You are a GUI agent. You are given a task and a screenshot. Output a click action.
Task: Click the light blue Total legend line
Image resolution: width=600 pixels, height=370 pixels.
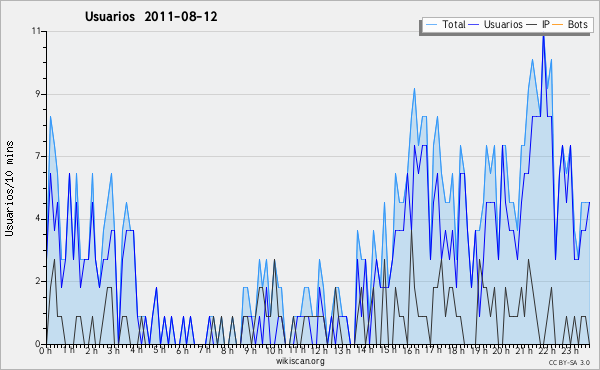431,25
